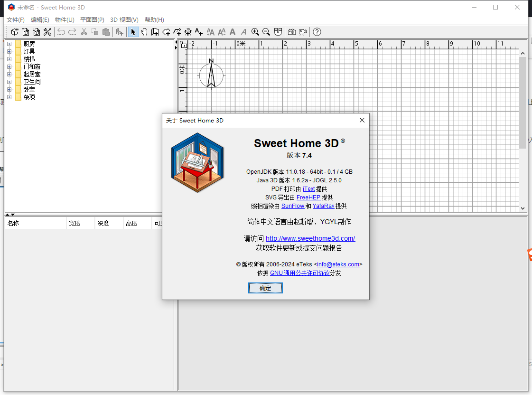
Task: Activate the pan hand tool
Action: [144, 32]
